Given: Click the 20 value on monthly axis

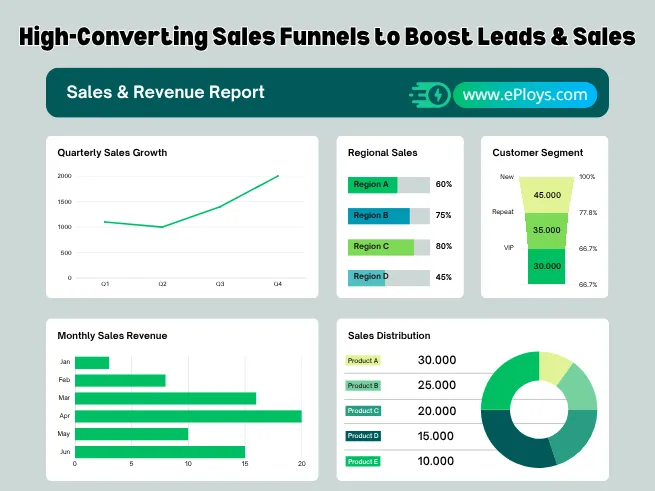Looking at the screenshot, I should pyautogui.click(x=302, y=463).
